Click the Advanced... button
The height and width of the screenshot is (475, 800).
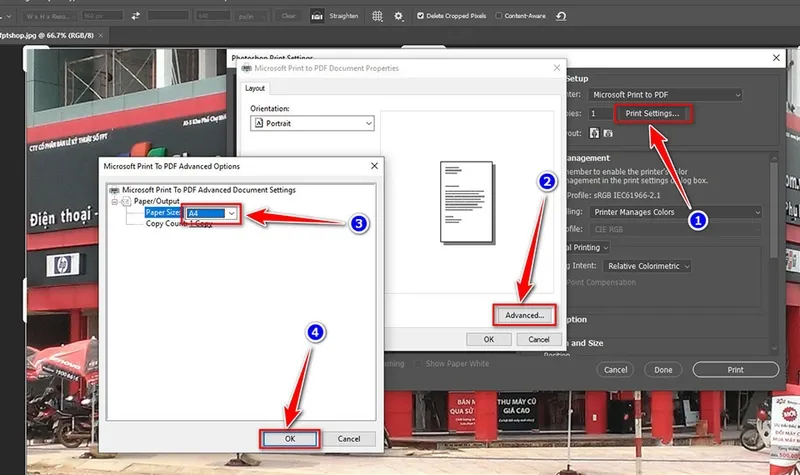[524, 315]
